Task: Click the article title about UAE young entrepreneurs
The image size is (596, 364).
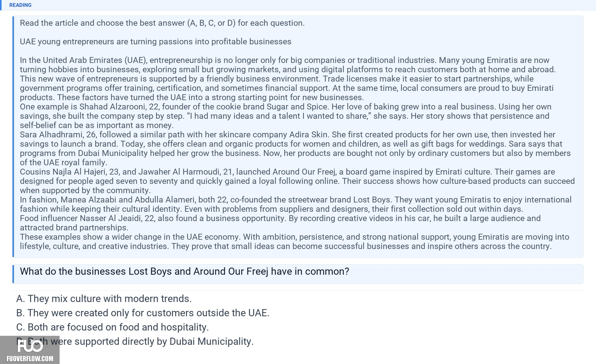Action: (x=156, y=42)
